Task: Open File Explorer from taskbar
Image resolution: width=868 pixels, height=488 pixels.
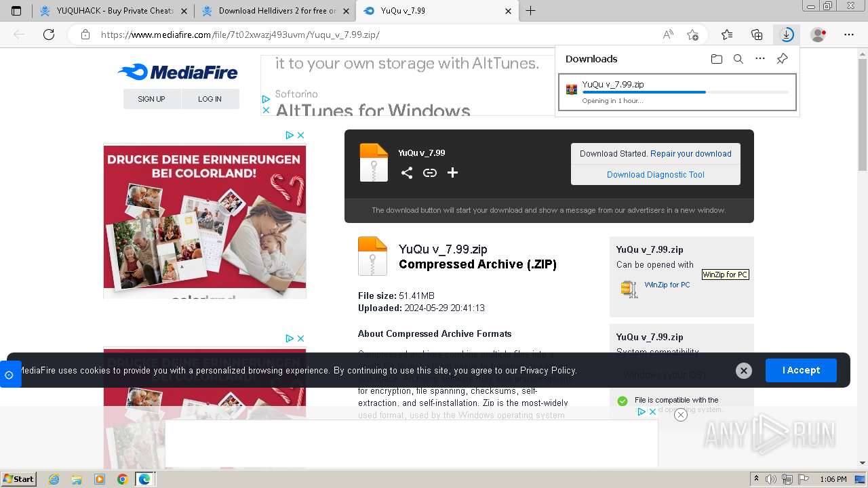Action: coord(77,479)
